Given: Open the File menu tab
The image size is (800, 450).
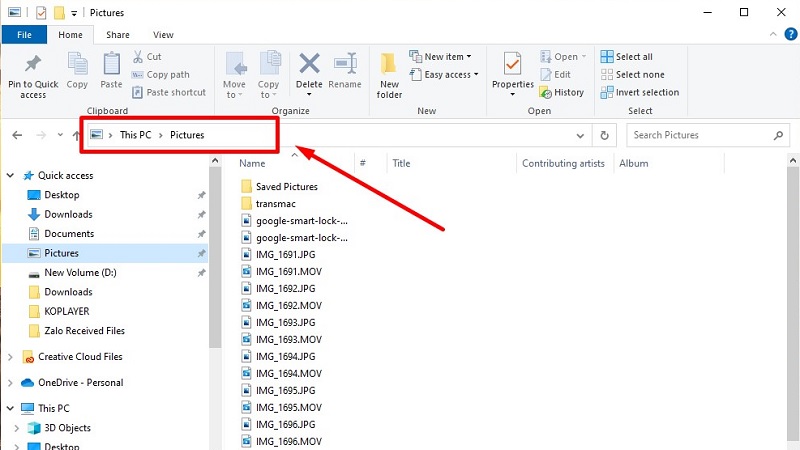Looking at the screenshot, I should point(24,35).
